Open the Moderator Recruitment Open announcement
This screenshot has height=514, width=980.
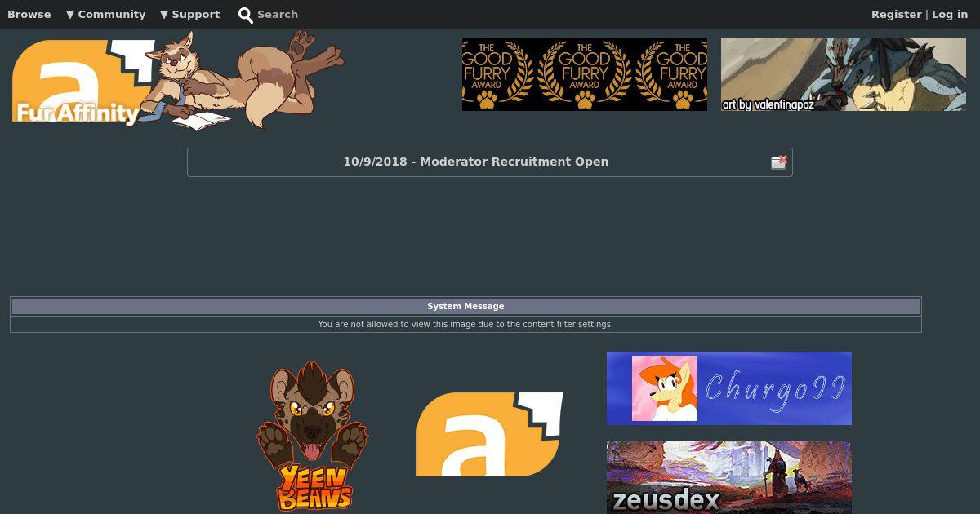(475, 162)
